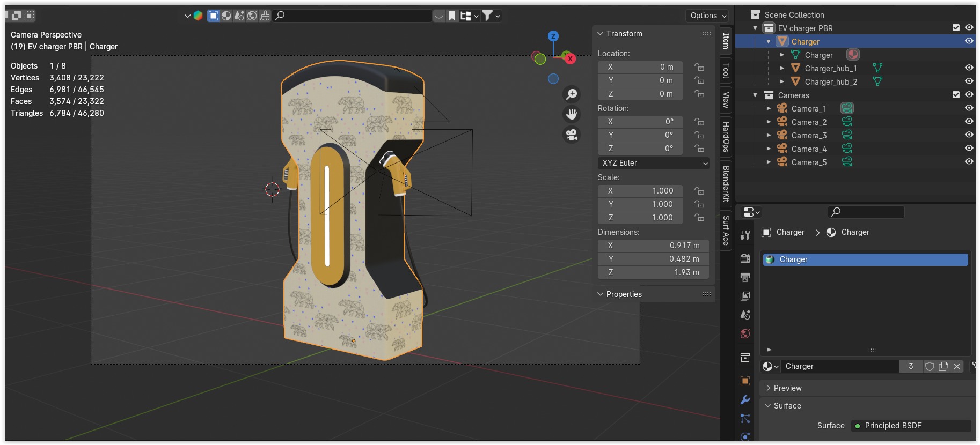This screenshot has height=445, width=980.
Task: Toggle the camera view icon in viewport
Action: point(572,134)
